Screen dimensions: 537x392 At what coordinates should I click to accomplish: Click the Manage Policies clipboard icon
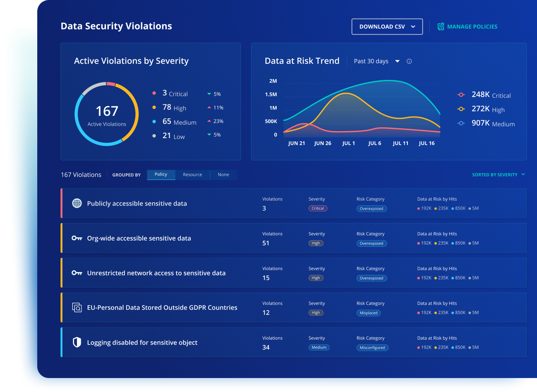tap(441, 26)
